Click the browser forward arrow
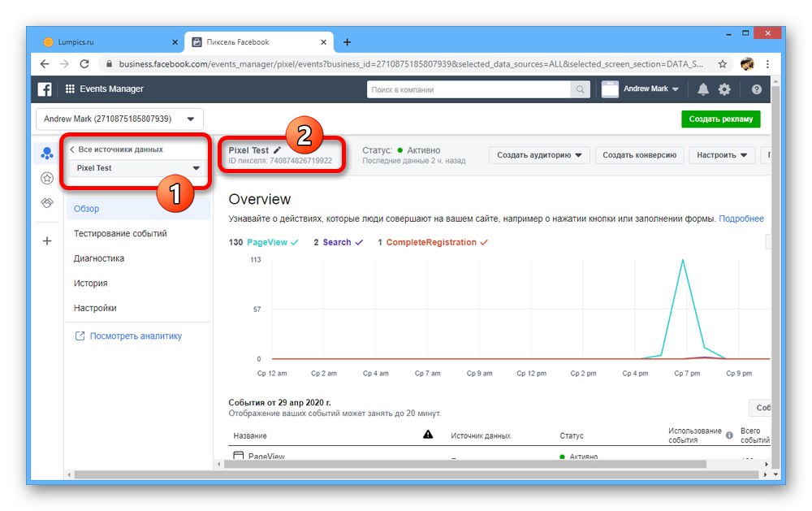 point(64,63)
